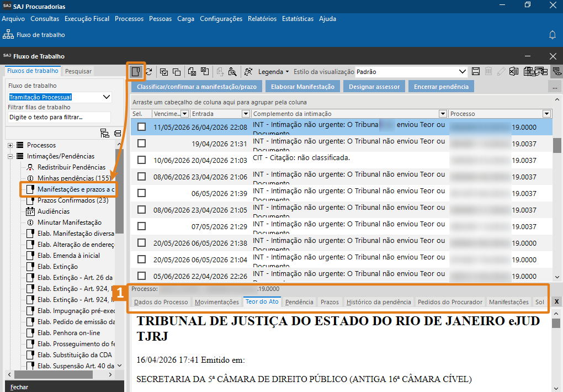The width and height of the screenshot is (563, 392).
Task: Click the expand tree hierarchy icon above the tree
Action: [x=104, y=133]
